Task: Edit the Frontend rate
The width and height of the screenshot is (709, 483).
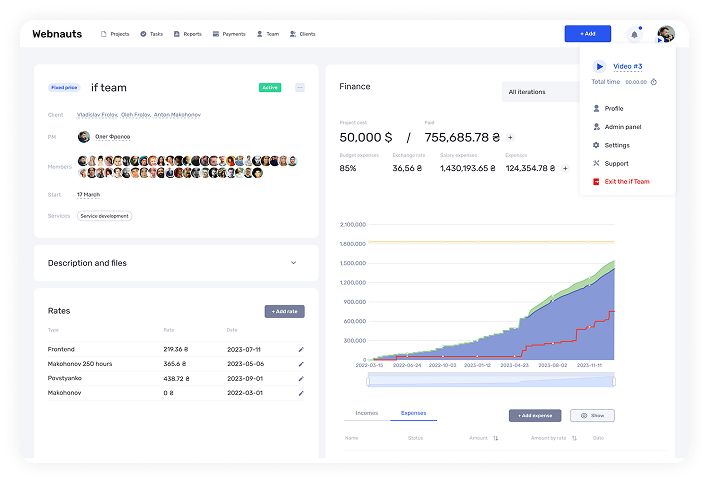Action: (301, 350)
